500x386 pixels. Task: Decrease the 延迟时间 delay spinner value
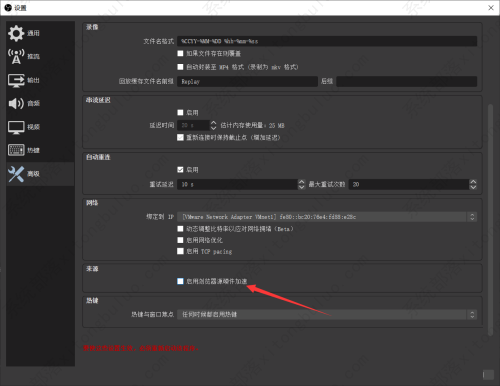pyautogui.click(x=213, y=128)
